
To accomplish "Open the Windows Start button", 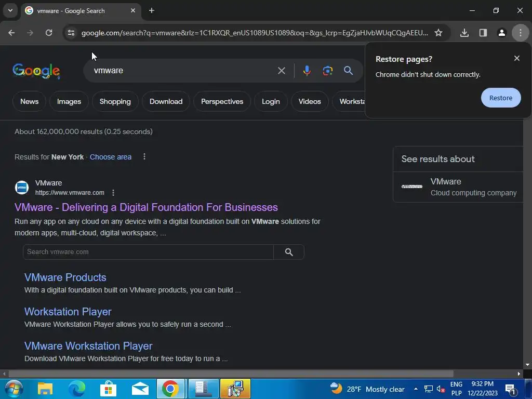I will tap(13, 389).
